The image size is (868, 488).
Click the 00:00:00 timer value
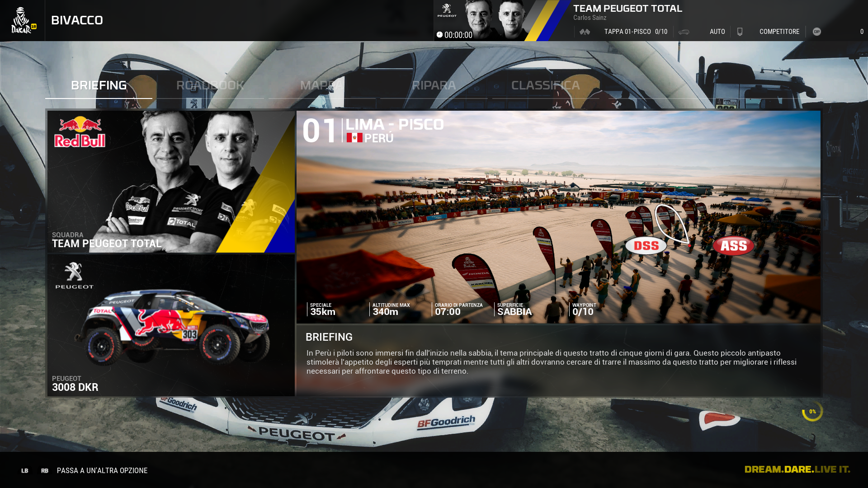[x=458, y=35]
